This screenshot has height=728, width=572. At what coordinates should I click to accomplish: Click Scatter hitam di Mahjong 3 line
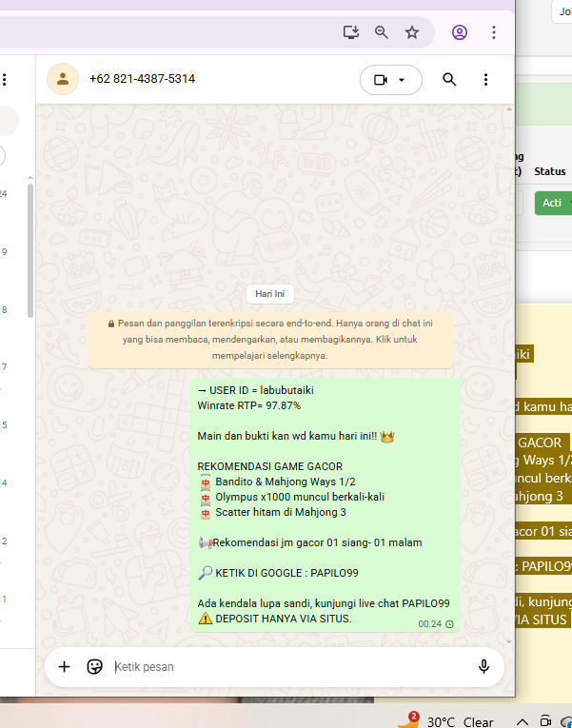click(271, 513)
